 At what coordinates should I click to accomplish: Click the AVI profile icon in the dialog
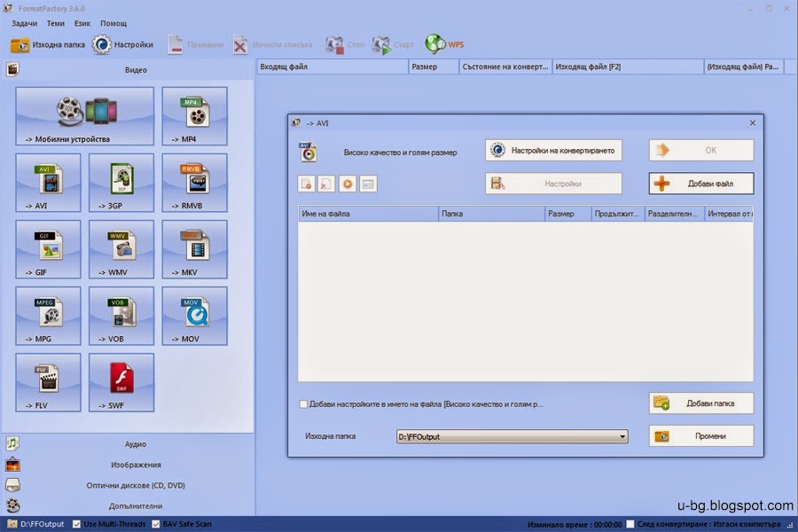308,152
